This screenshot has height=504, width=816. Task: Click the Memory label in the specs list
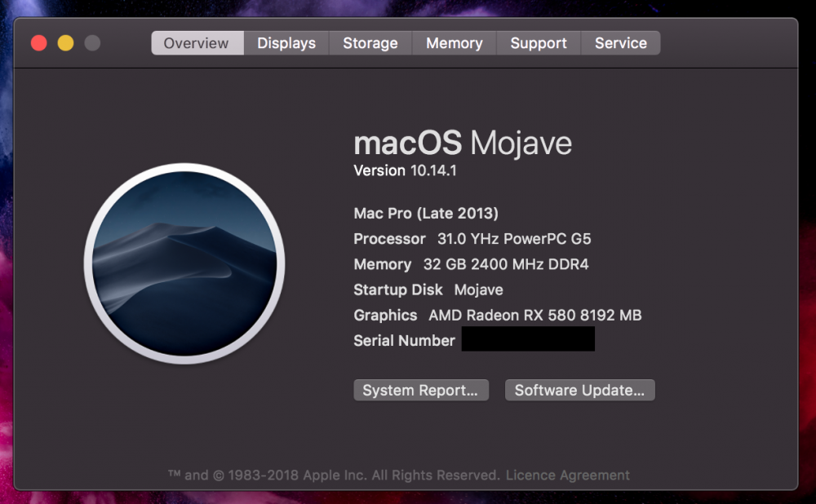(x=383, y=264)
